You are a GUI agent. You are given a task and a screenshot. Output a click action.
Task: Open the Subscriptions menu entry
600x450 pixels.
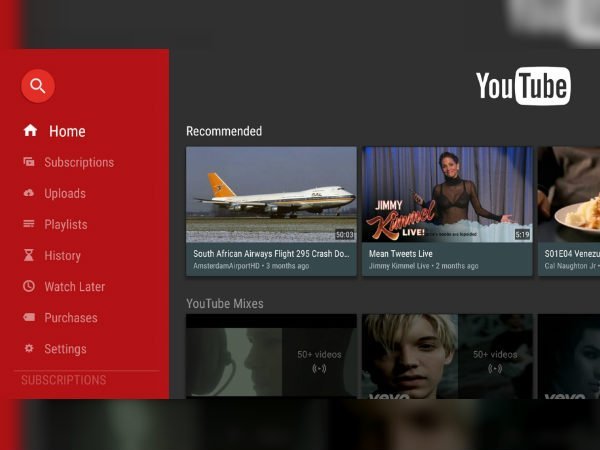click(79, 162)
